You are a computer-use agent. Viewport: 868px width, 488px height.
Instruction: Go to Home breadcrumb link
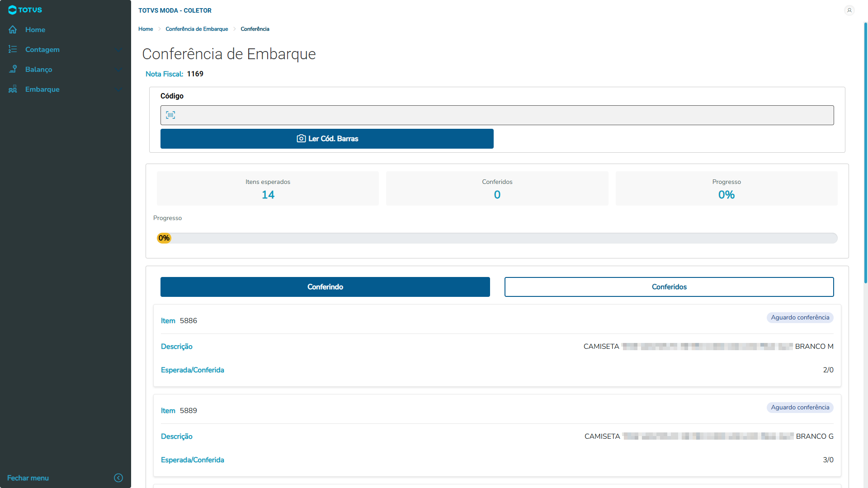click(x=146, y=29)
